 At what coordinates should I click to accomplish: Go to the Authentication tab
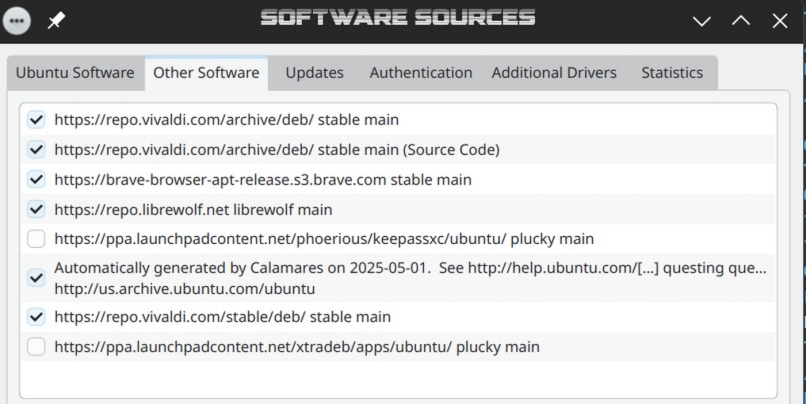point(420,73)
